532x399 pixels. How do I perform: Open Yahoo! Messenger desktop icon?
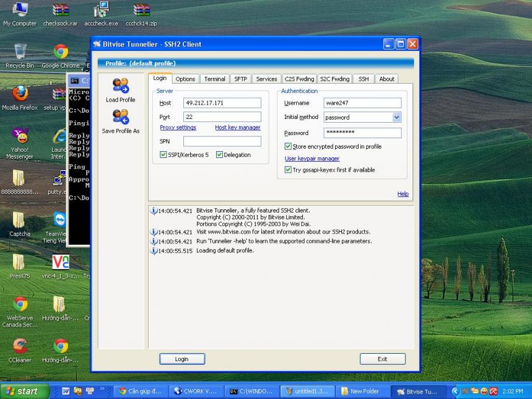coord(20,136)
